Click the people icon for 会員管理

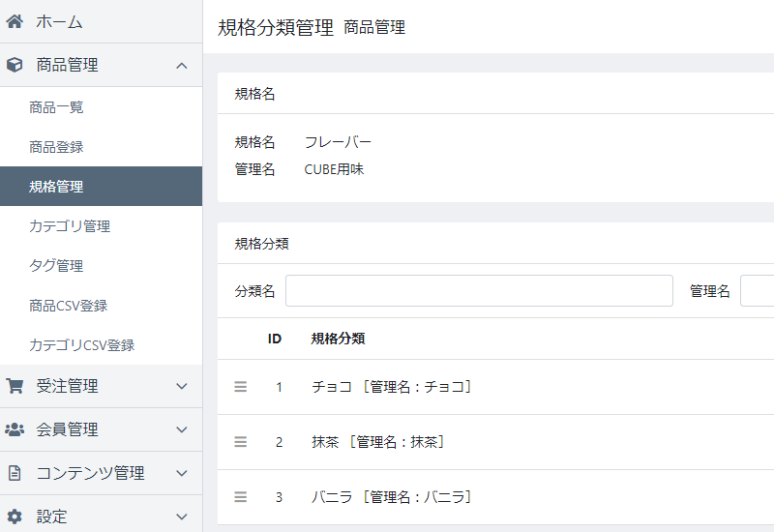[15, 429]
